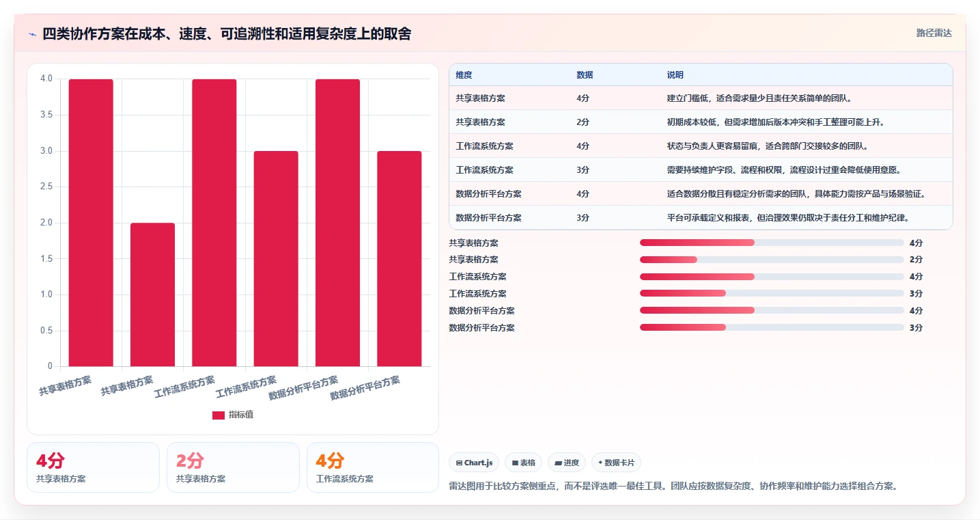The image size is (980, 520).
Task: Click 工作流系统方案 in the 状态与负责人 row
Action: pyautogui.click(x=485, y=146)
